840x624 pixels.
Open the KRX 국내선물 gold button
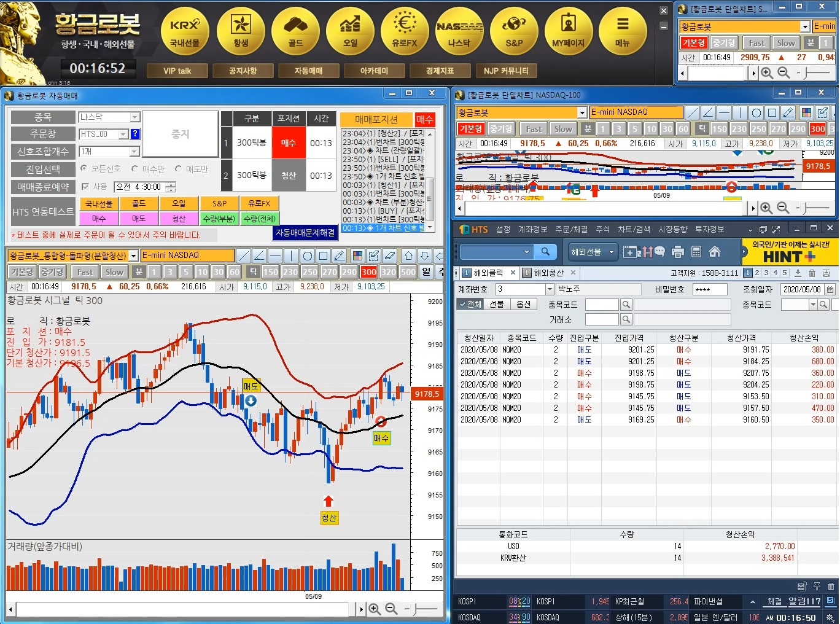(185, 32)
